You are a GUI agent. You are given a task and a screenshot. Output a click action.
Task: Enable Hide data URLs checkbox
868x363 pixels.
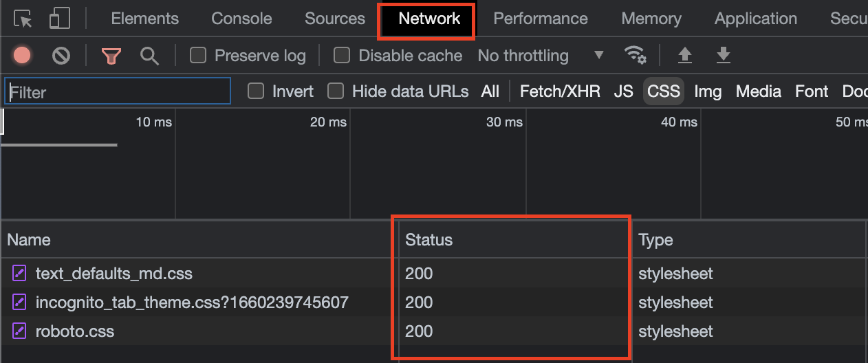click(x=336, y=91)
